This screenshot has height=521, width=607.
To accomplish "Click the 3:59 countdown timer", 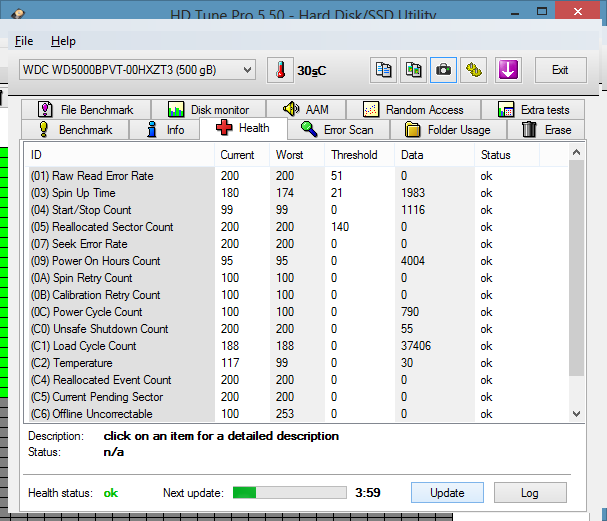I will [x=368, y=493].
